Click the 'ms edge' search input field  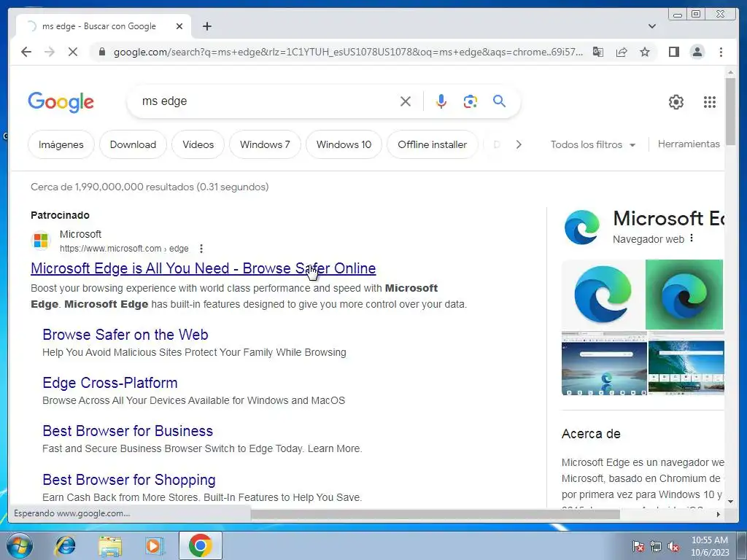(x=267, y=101)
